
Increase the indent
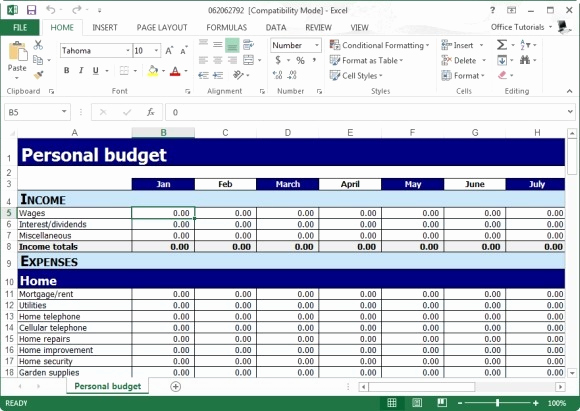click(218, 75)
